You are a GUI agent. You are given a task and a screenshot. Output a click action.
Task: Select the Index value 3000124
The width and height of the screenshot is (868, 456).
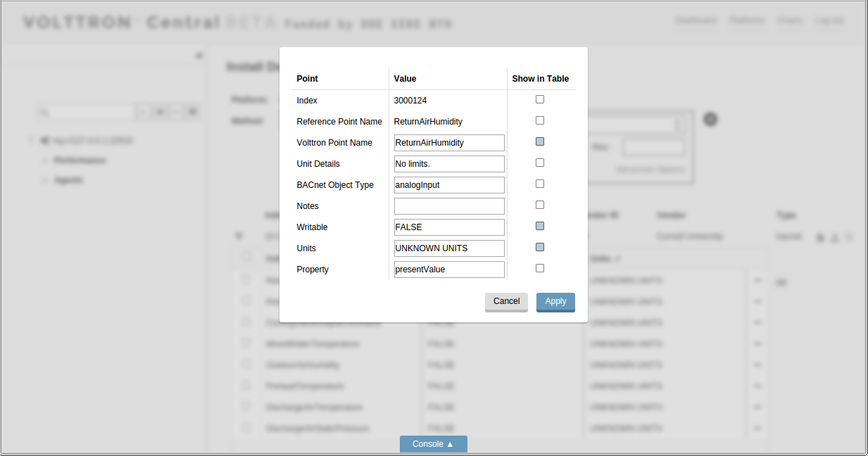(x=410, y=101)
